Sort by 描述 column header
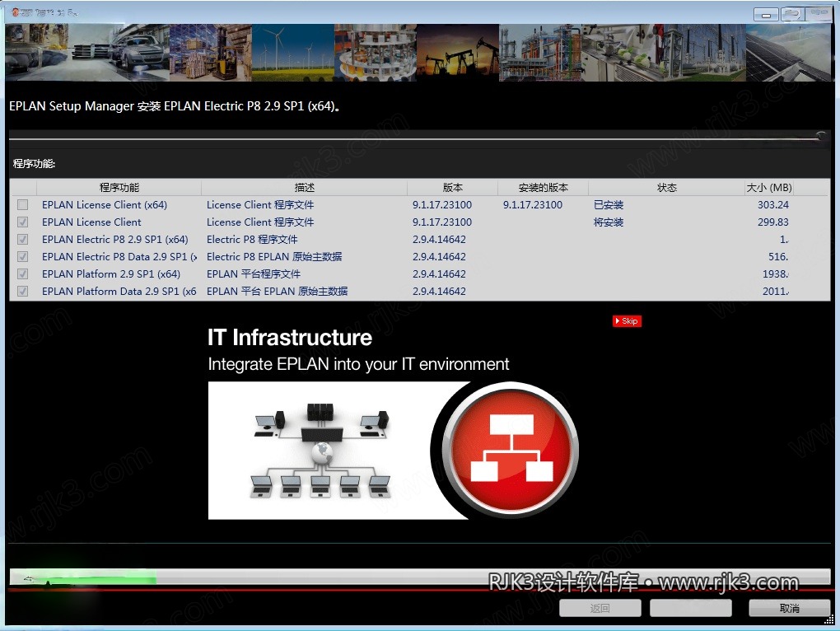 click(x=304, y=188)
